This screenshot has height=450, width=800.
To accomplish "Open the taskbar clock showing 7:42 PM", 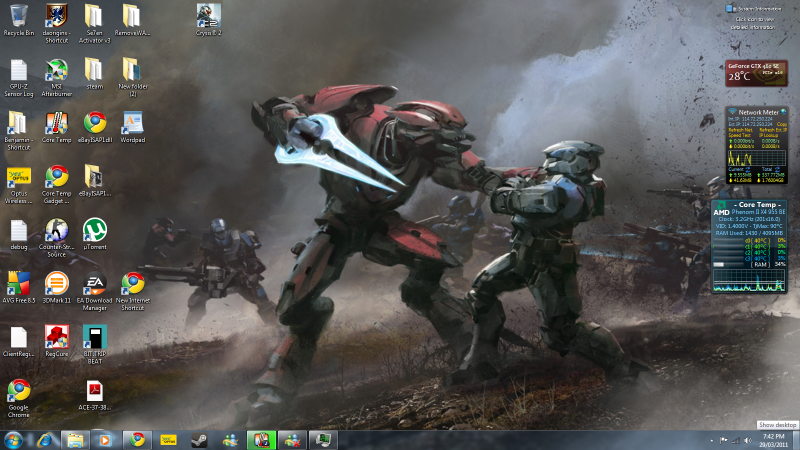I will click(773, 440).
